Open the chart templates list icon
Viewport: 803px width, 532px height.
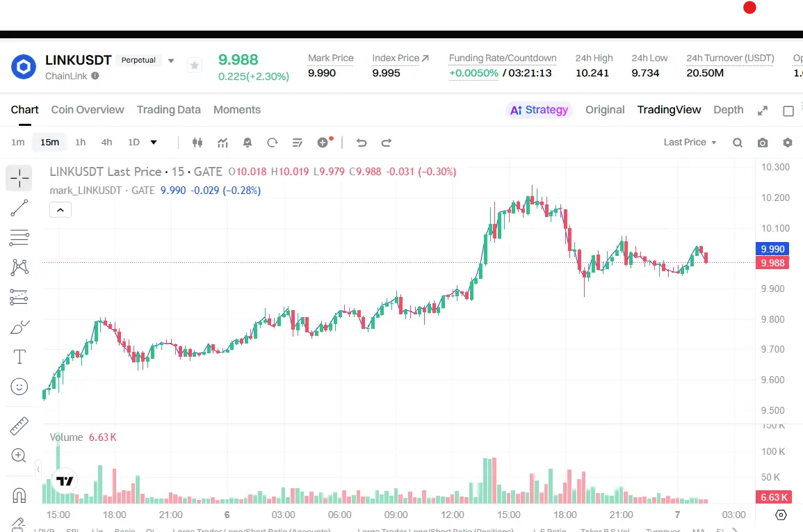pos(297,143)
